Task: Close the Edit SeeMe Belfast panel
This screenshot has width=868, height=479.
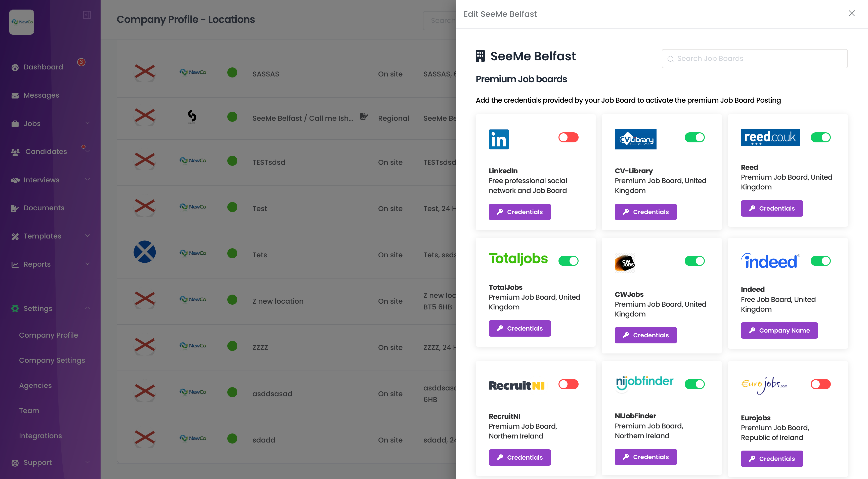Action: coord(851,14)
